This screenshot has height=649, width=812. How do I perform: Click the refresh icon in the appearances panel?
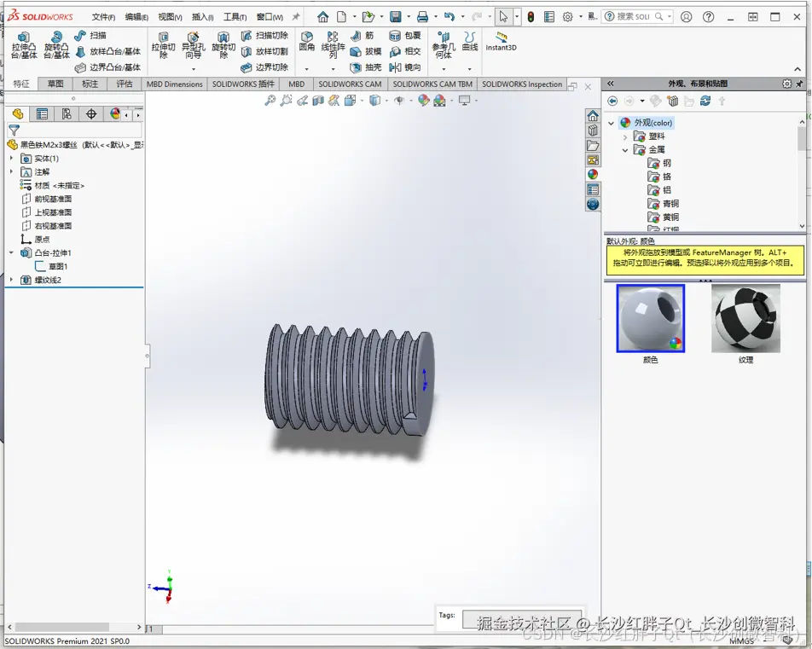pos(705,101)
